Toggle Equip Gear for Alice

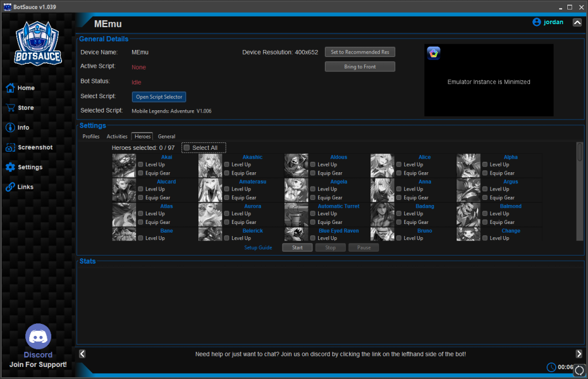coord(399,173)
